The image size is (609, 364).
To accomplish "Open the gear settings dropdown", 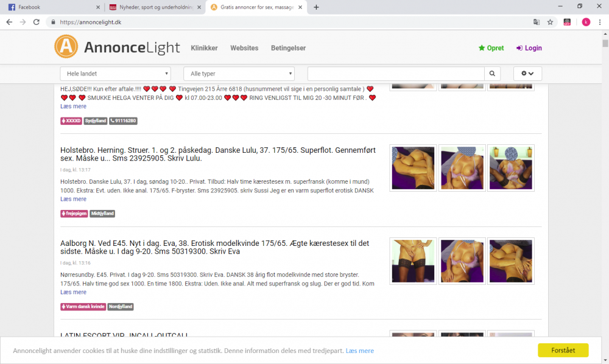I will click(x=527, y=73).
